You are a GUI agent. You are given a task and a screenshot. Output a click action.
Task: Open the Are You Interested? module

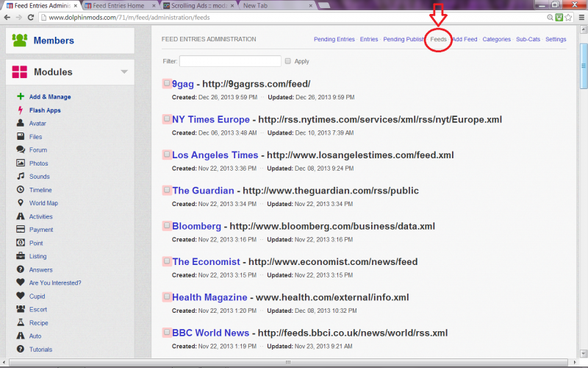[x=55, y=283]
